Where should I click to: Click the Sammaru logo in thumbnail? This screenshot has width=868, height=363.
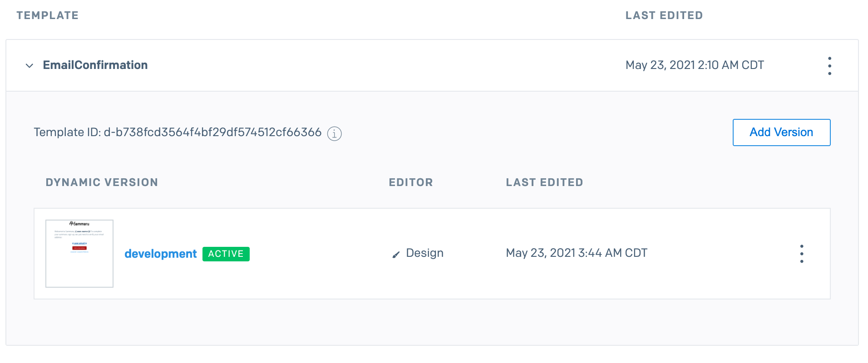pos(79,224)
